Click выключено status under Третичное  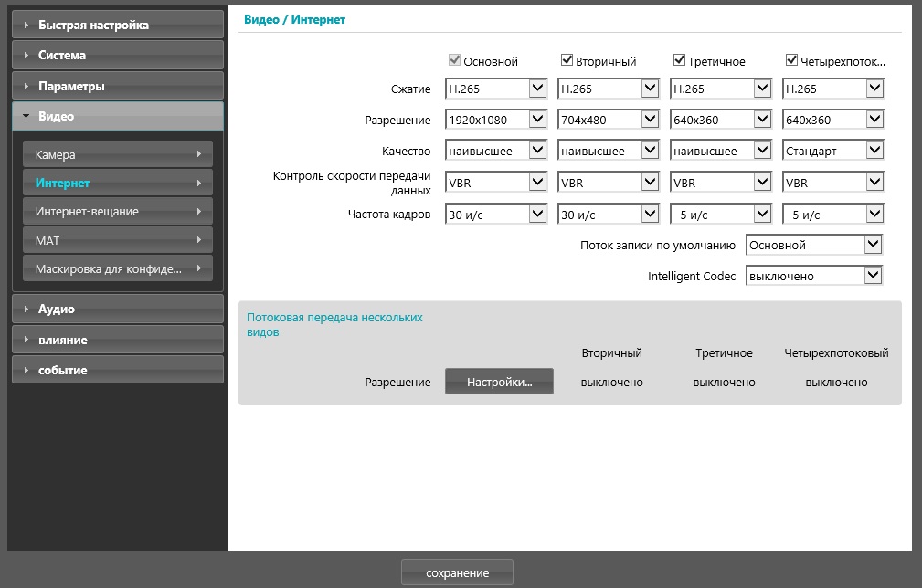click(x=724, y=383)
